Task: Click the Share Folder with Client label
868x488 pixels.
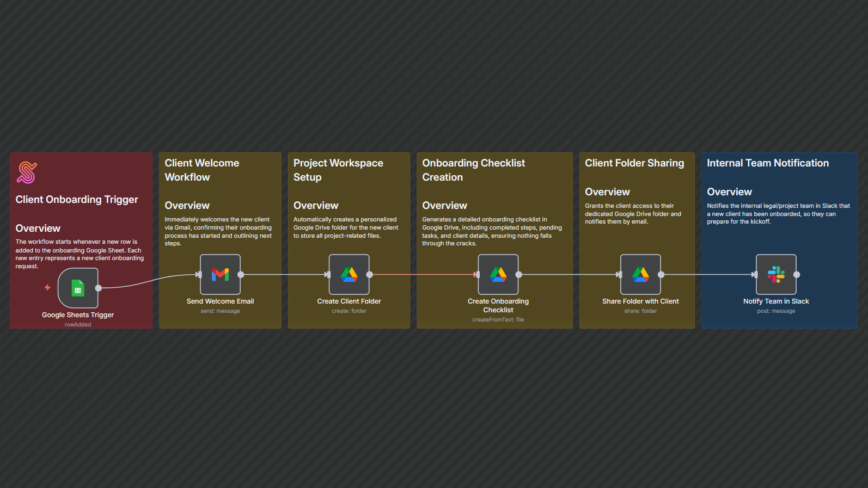Action: pyautogui.click(x=640, y=301)
